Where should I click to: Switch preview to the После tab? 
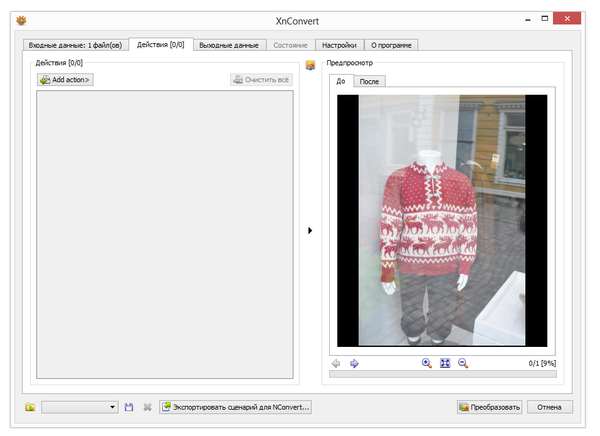coord(369,82)
